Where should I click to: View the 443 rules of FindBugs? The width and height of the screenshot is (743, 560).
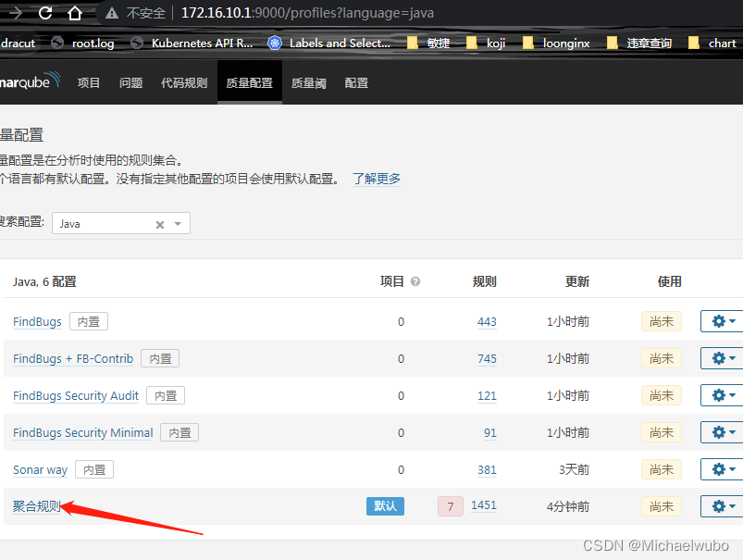[487, 321]
